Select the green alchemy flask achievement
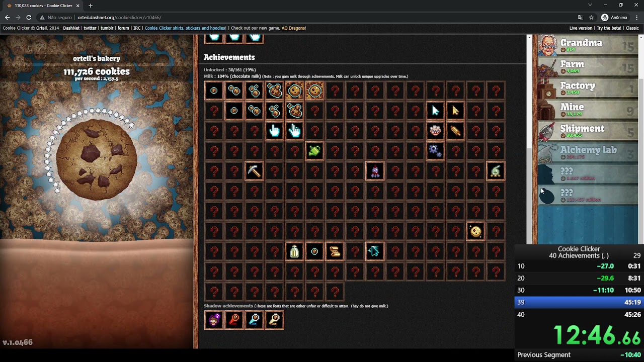This screenshot has width=644, height=362. tap(496, 171)
